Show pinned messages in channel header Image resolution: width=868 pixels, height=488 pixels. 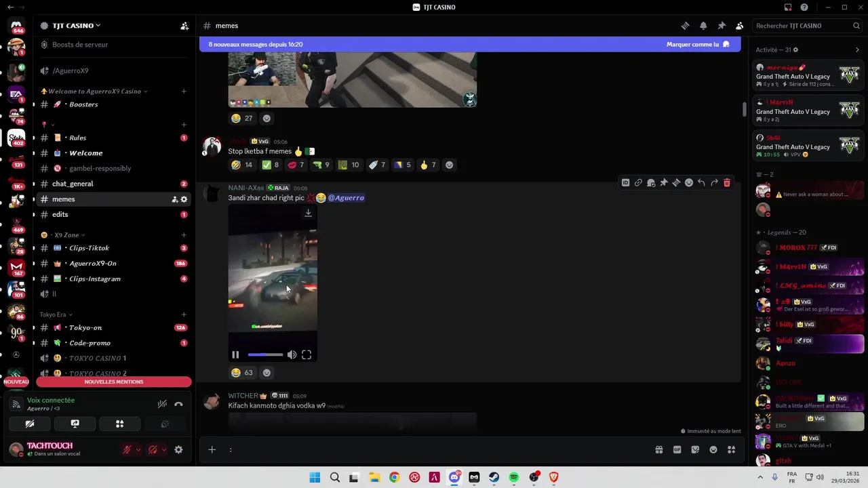pos(722,26)
